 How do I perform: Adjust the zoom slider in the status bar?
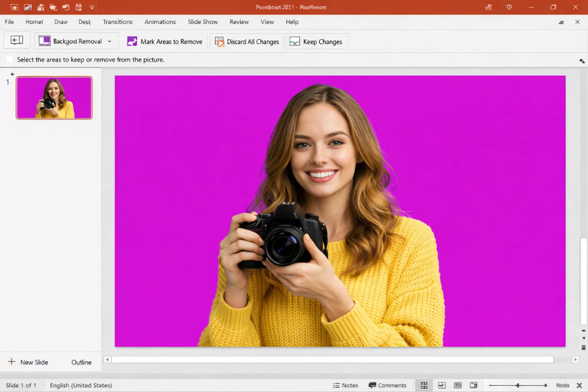click(x=518, y=385)
